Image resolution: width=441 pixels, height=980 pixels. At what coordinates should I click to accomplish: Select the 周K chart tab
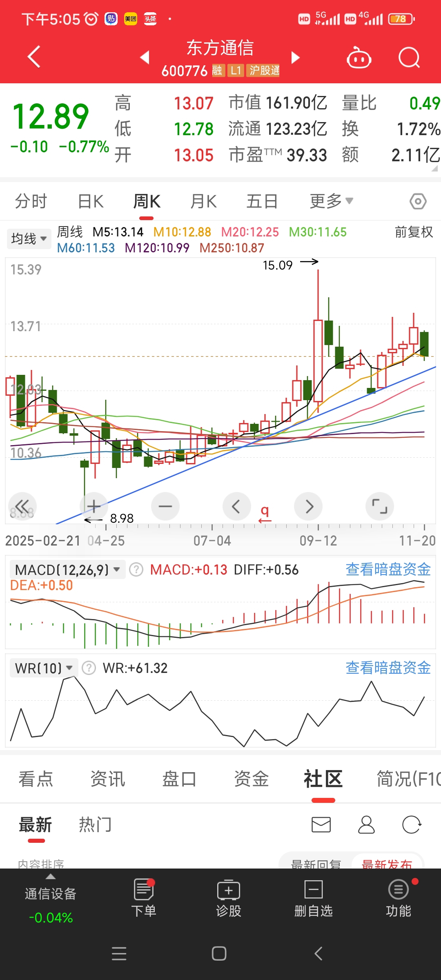(x=147, y=201)
